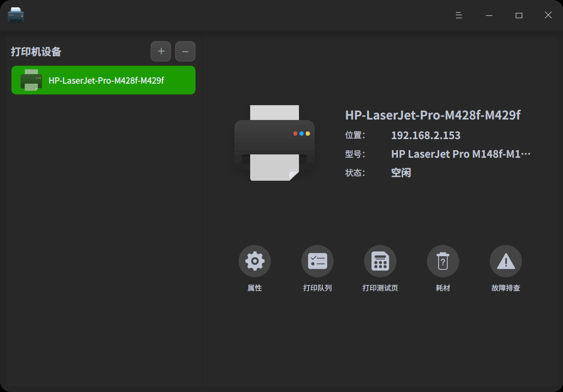Click the large printer illustration
The height and width of the screenshot is (392, 563).
[x=275, y=143]
